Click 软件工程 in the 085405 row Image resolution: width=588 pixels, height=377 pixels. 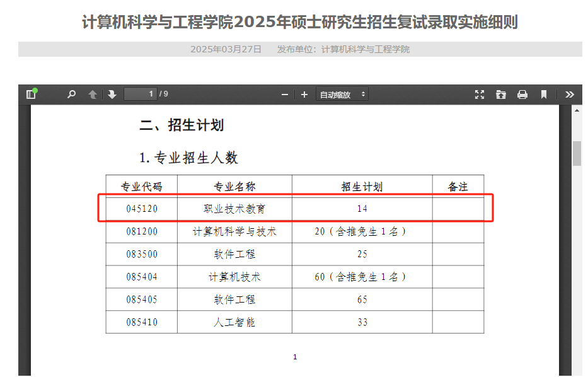pyautogui.click(x=234, y=299)
